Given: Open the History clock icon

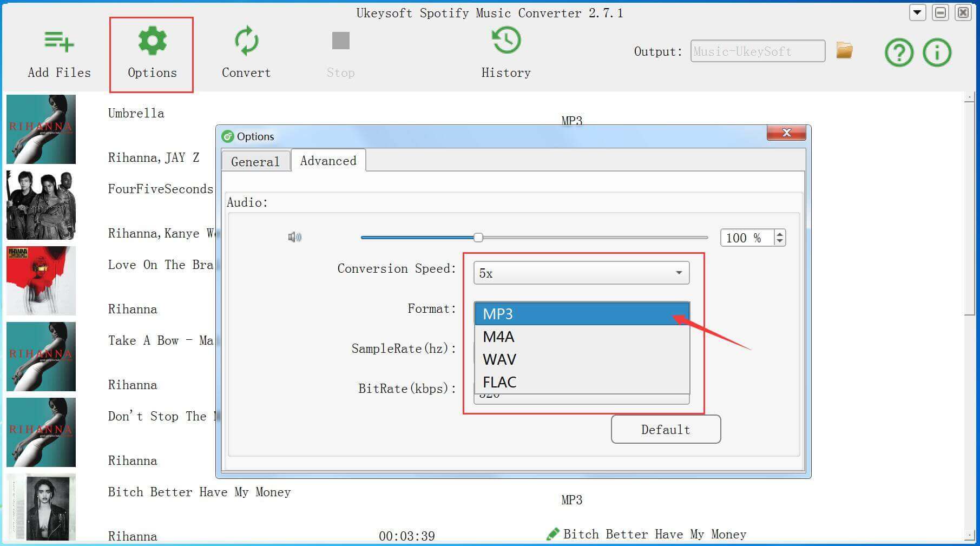Looking at the screenshot, I should point(506,41).
